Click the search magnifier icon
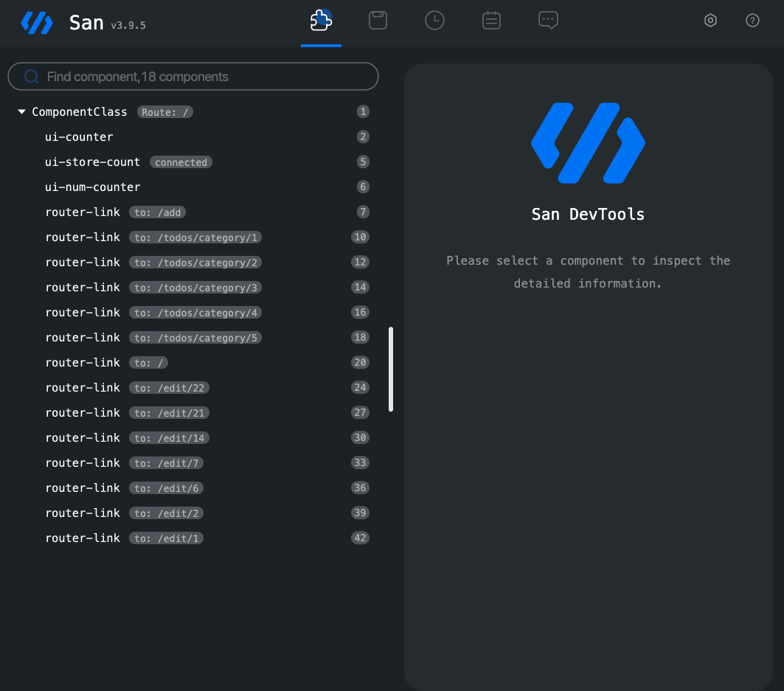Screen dimensions: 784x691 32,77
